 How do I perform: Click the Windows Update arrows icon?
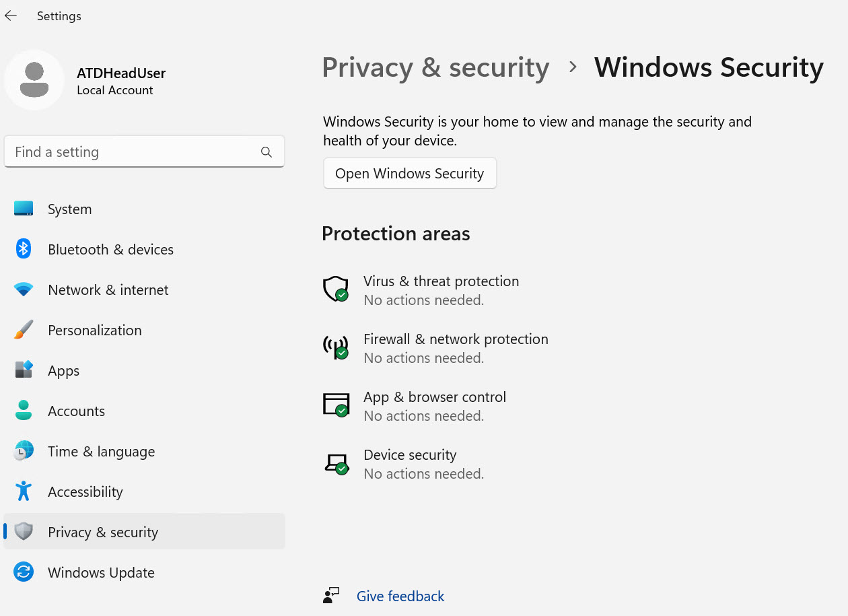[24, 572]
